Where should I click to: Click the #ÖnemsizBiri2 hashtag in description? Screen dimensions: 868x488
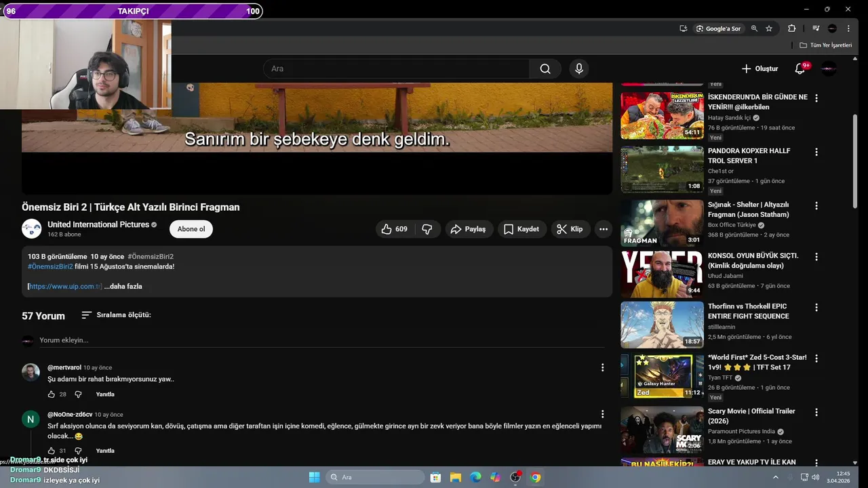coord(50,266)
